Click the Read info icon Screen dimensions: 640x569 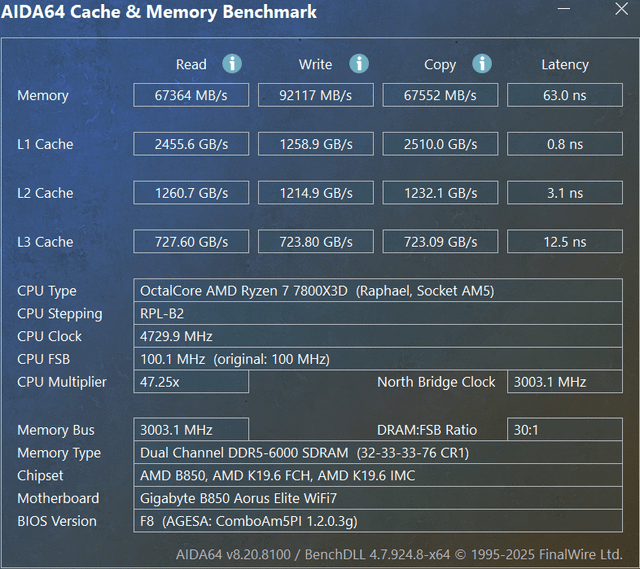(232, 64)
